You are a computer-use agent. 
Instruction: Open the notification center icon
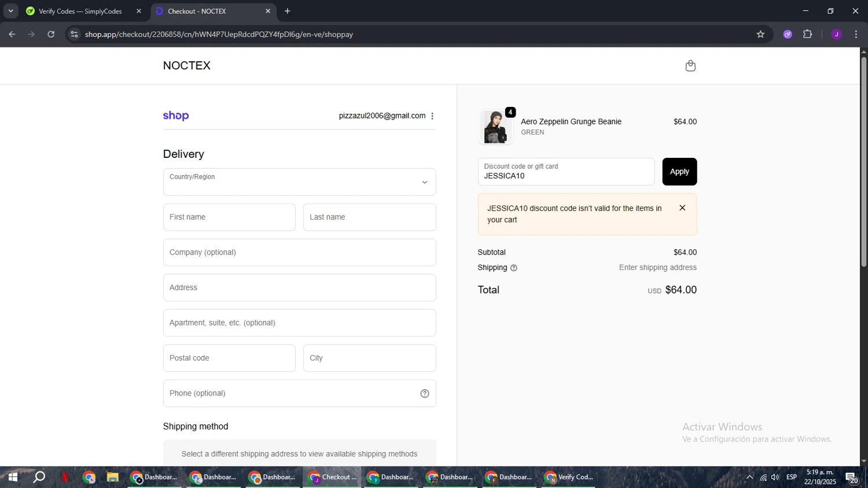click(x=852, y=478)
